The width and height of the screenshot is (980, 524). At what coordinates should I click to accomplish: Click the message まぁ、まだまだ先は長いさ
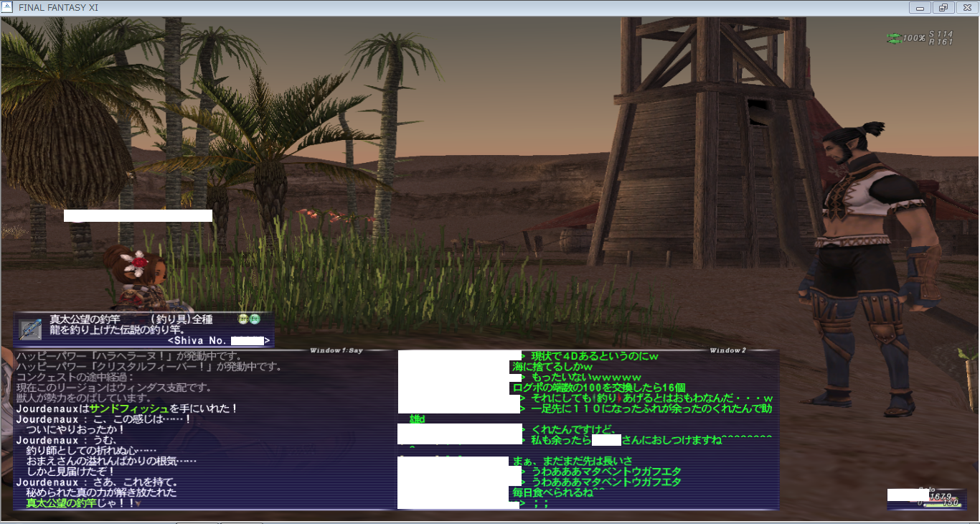click(573, 460)
